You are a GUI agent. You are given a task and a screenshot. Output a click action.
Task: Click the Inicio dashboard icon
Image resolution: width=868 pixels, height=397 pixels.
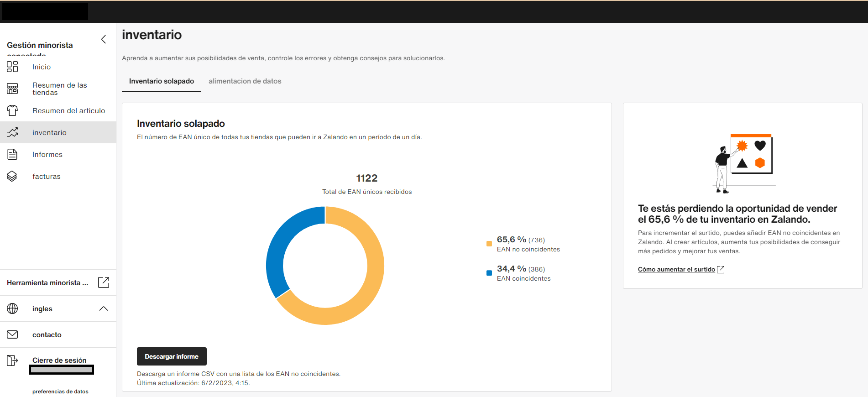pyautogui.click(x=12, y=67)
